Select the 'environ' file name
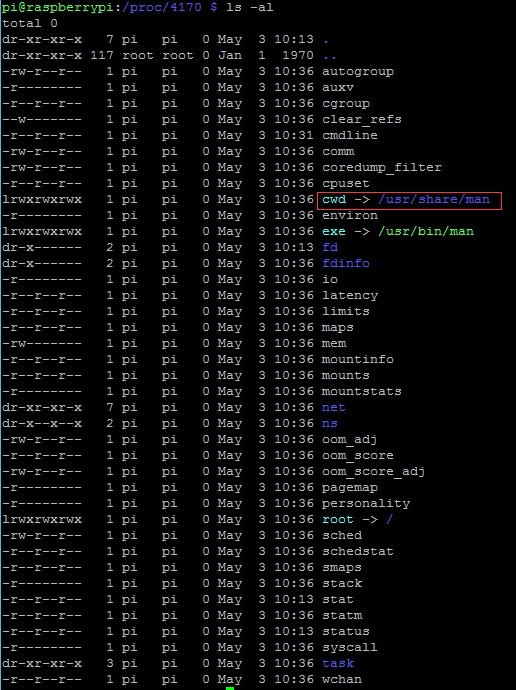Image resolution: width=516 pixels, height=690 pixels. tap(350, 216)
